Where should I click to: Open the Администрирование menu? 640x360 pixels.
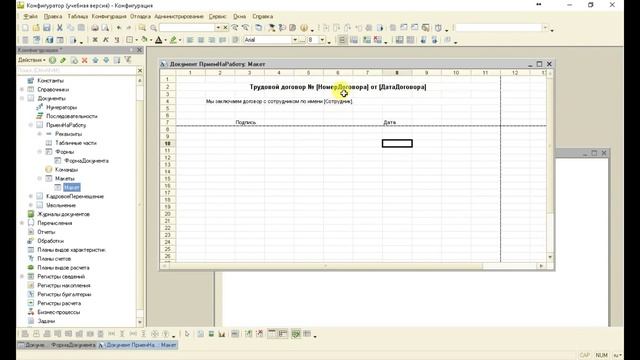point(179,16)
